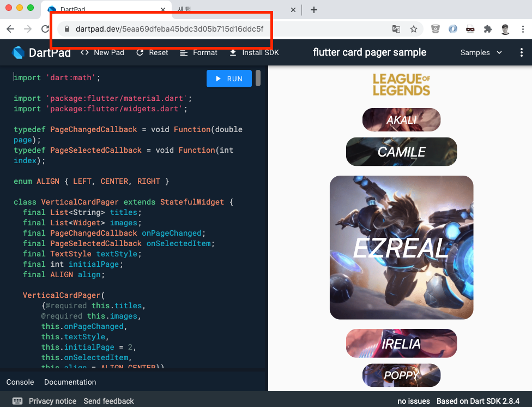532x407 pixels.
Task: Click New Pad in the toolbar
Action: pos(102,53)
